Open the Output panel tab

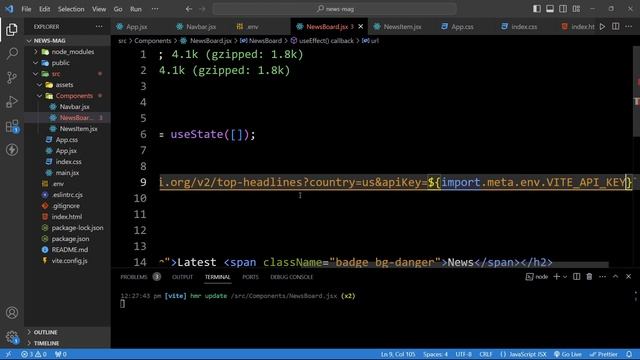(182, 277)
